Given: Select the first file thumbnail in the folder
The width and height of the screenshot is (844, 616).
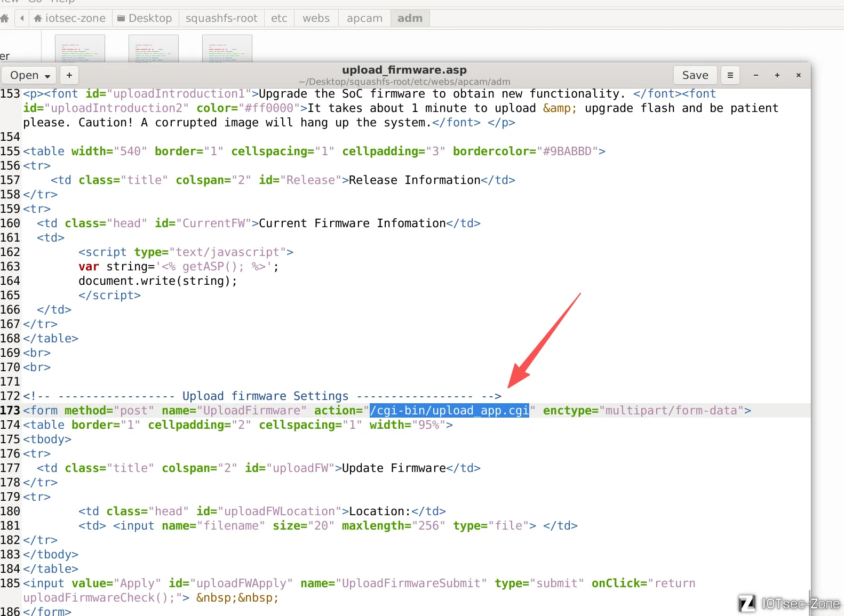Looking at the screenshot, I should (80, 49).
